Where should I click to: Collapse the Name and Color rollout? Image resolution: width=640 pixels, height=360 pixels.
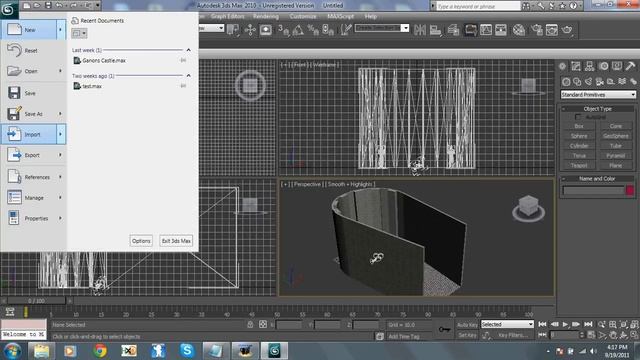point(597,179)
